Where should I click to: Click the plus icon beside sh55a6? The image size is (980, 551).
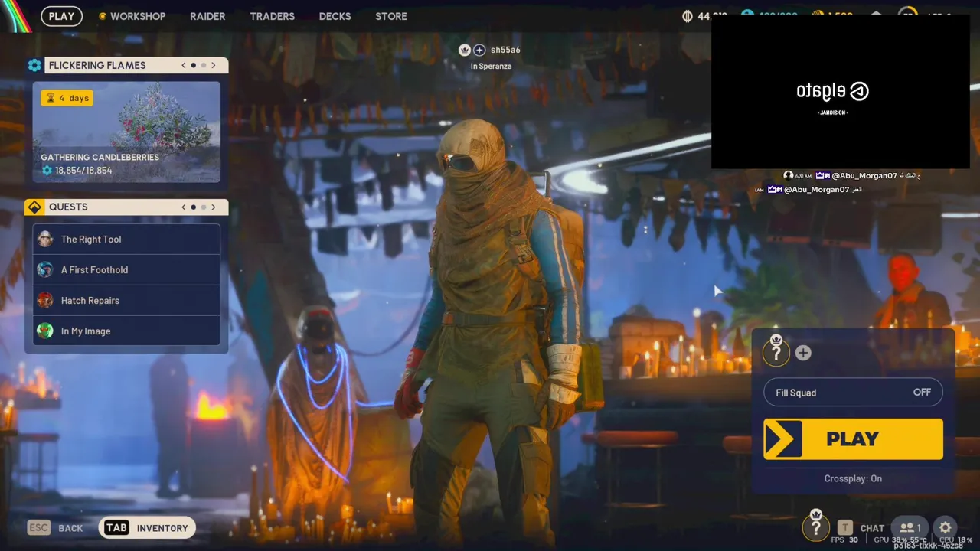click(479, 50)
